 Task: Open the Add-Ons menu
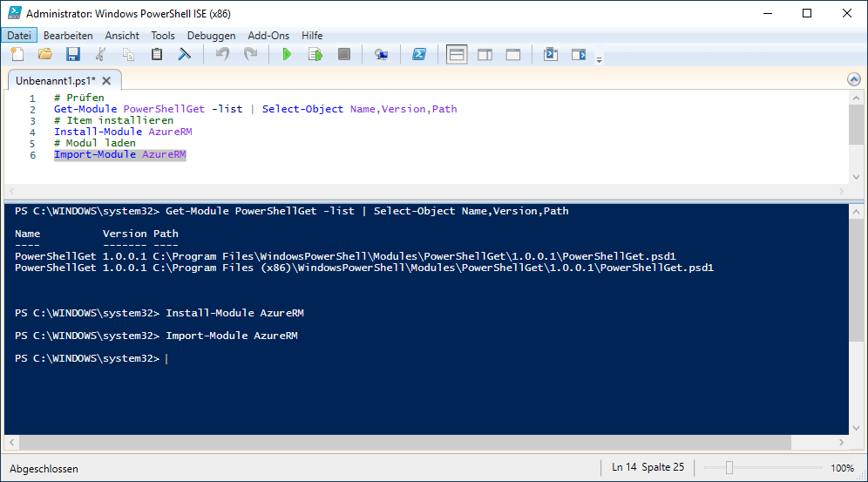(268, 36)
